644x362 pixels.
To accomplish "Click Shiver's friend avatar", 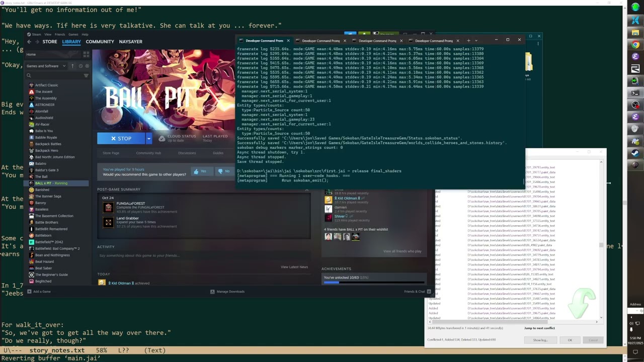I will coord(329,218).
